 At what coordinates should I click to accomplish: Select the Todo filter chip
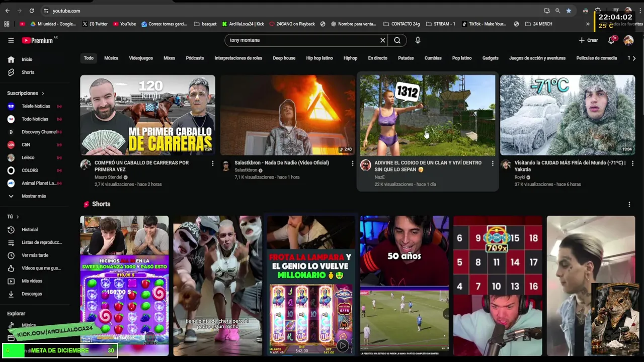click(x=89, y=58)
